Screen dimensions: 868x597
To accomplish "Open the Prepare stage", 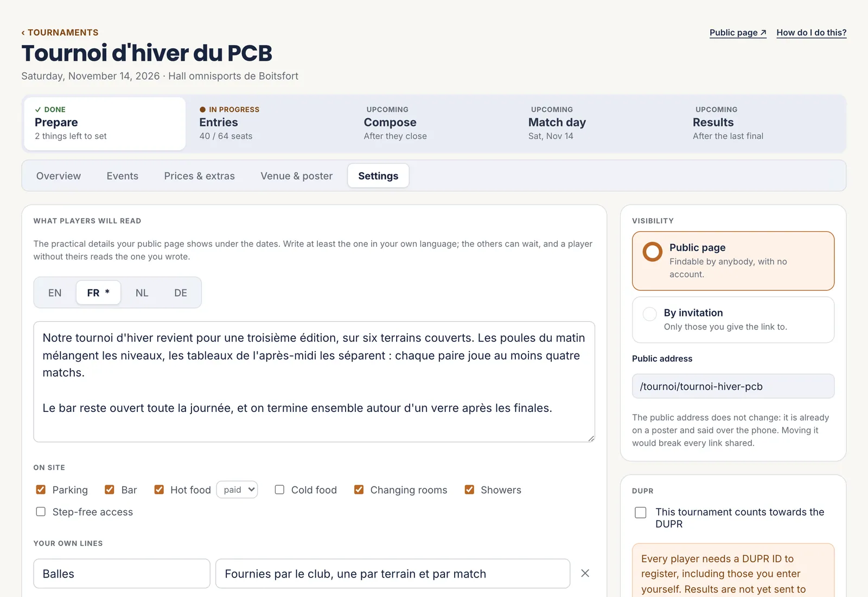I will pyautogui.click(x=105, y=124).
